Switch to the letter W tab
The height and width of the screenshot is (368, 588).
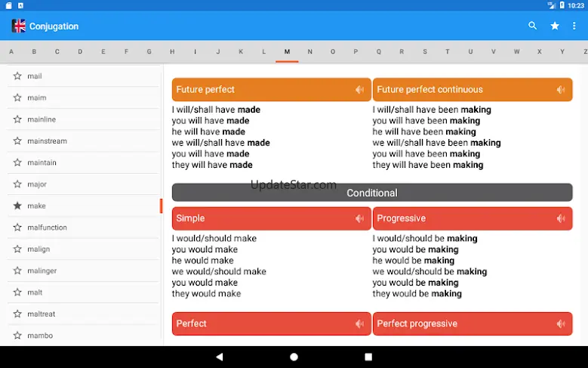point(516,51)
